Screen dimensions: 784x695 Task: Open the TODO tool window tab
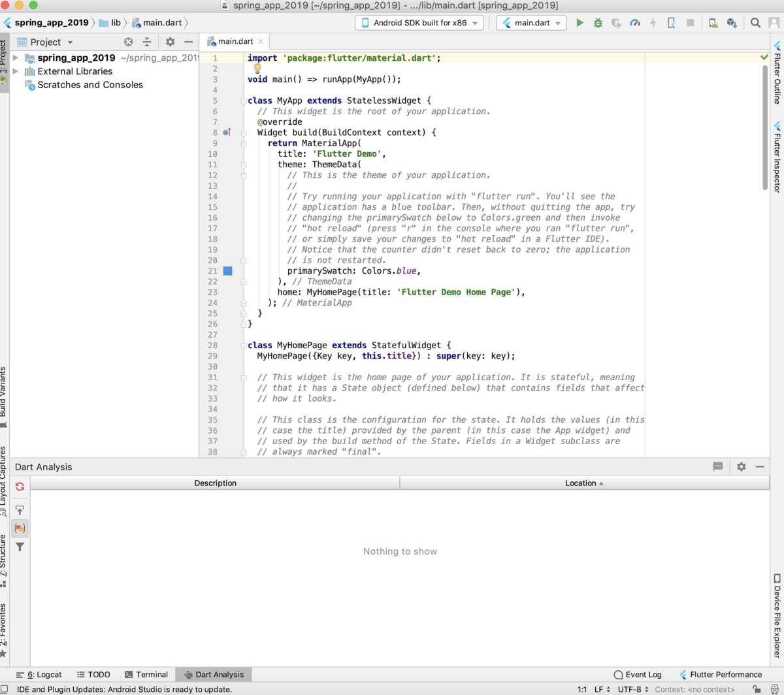[x=93, y=674]
